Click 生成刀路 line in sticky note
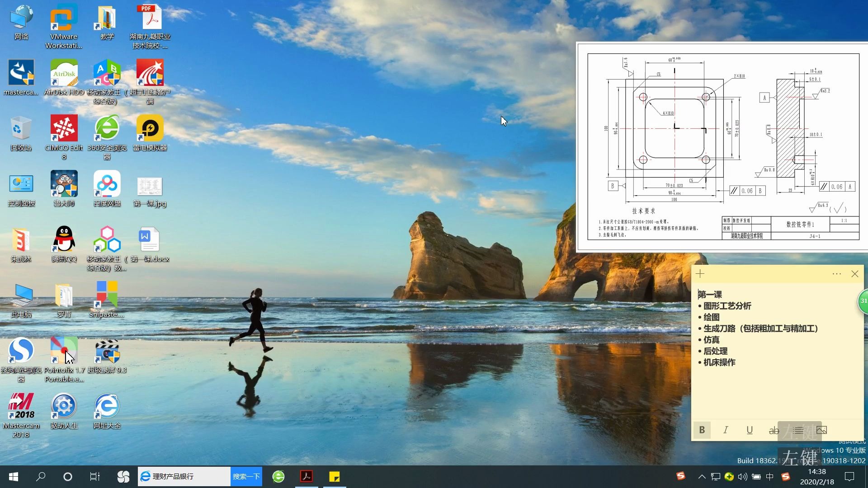This screenshot has height=488, width=868. pos(761,328)
